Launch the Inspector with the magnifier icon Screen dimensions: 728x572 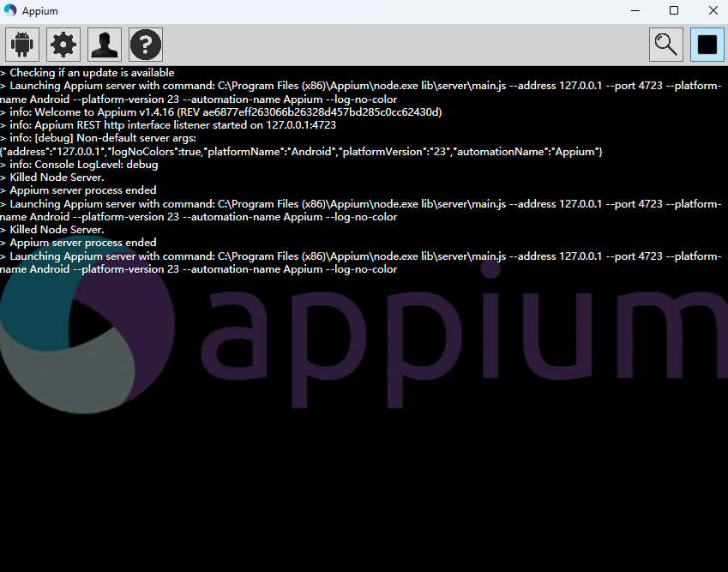click(666, 45)
